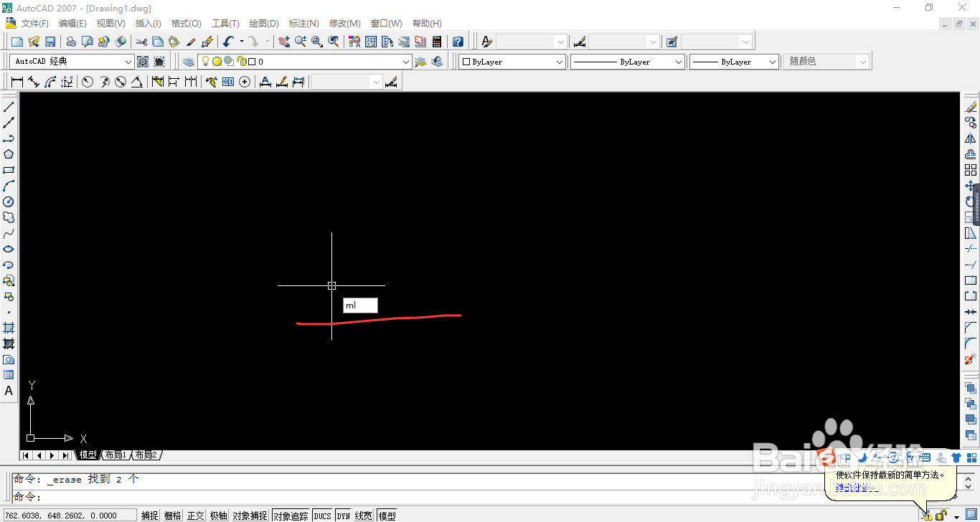Screen dimensions: 980x522
Task: Click the Undo arrow icon
Action: click(x=228, y=42)
